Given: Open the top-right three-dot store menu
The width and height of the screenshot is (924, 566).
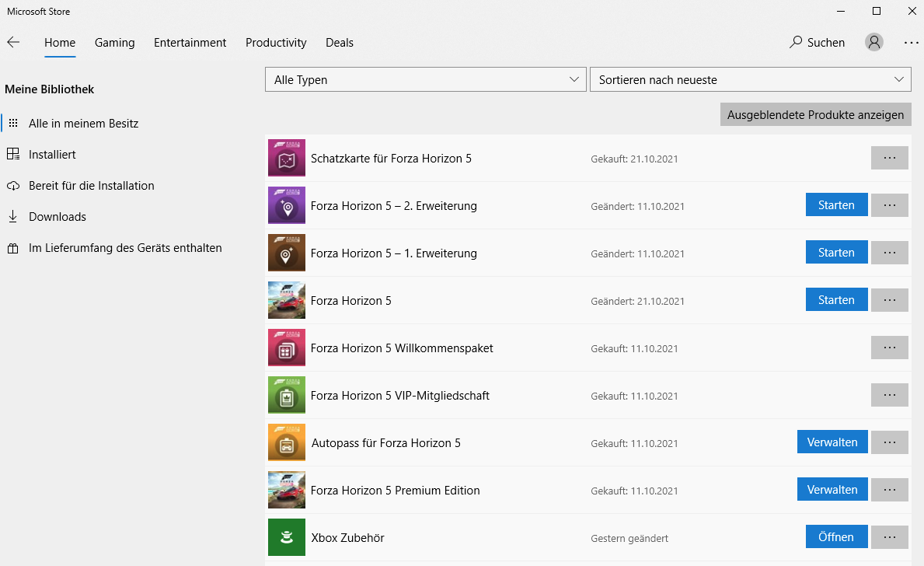Looking at the screenshot, I should click(911, 43).
